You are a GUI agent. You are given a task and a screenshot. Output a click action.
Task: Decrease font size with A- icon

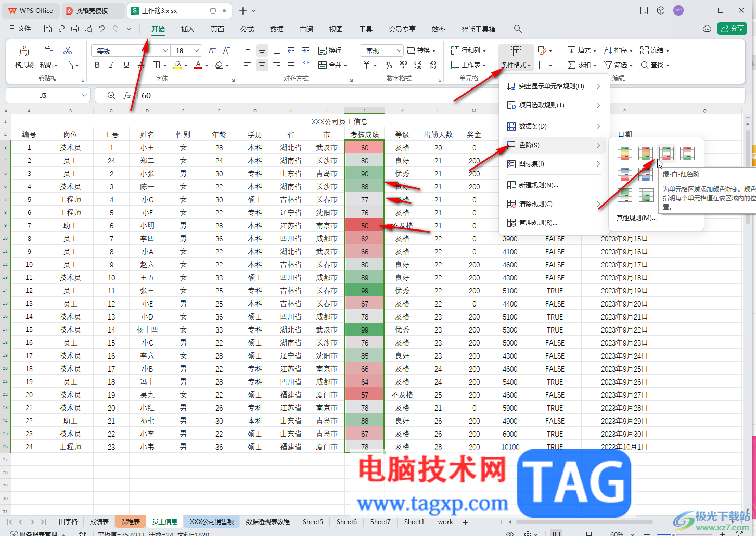(x=226, y=50)
